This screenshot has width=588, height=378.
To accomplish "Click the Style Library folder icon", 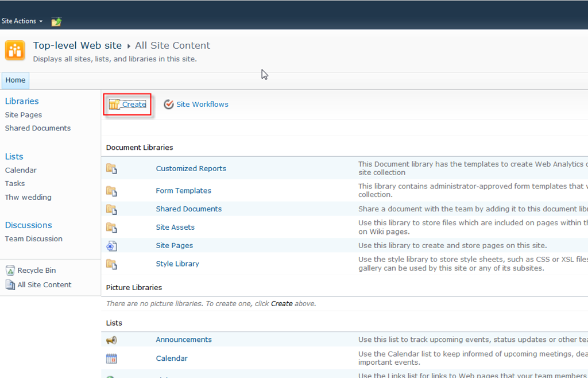I will click(x=111, y=264).
